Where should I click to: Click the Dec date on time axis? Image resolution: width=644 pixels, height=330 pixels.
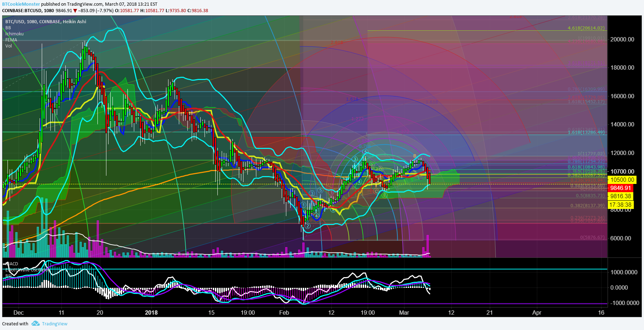(x=19, y=312)
